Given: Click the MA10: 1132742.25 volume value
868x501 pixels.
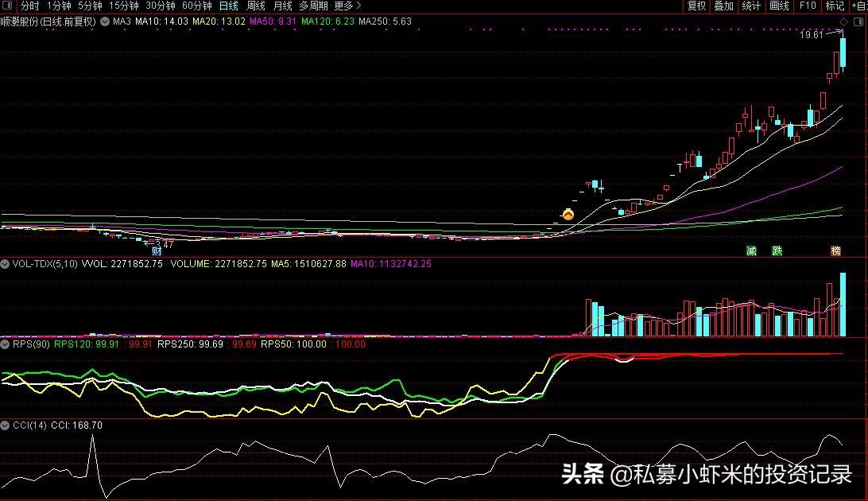Looking at the screenshot, I should point(391,264).
